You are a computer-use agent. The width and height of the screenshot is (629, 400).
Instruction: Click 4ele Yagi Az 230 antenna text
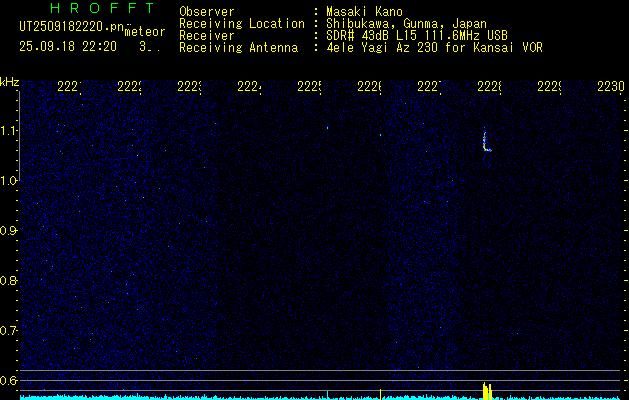pos(434,48)
